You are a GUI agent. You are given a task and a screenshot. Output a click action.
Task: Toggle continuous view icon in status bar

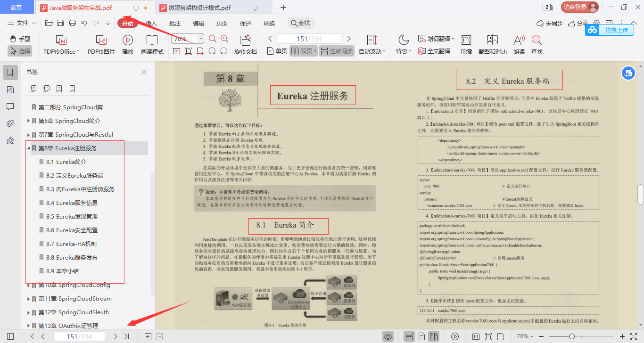(x=409, y=336)
